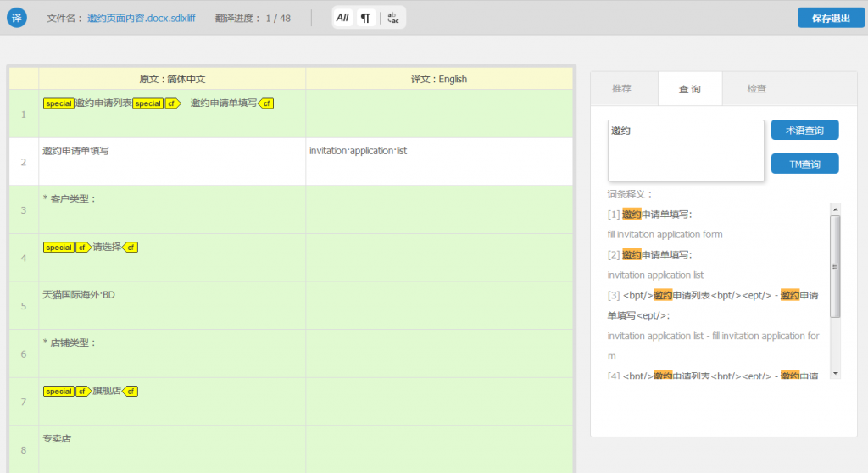Screen dimensions: 868x473
Task: Click the first special tag in row 1
Action: (x=58, y=103)
